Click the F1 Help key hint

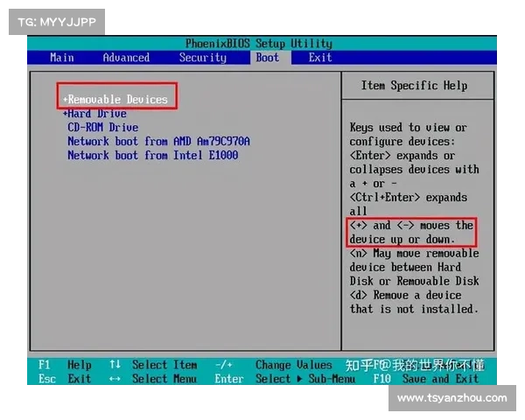66,365
